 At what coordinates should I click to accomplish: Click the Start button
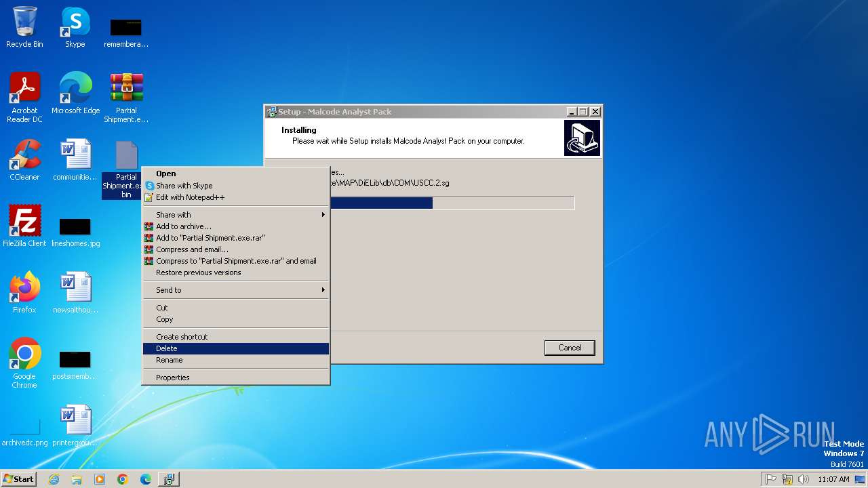click(x=18, y=479)
